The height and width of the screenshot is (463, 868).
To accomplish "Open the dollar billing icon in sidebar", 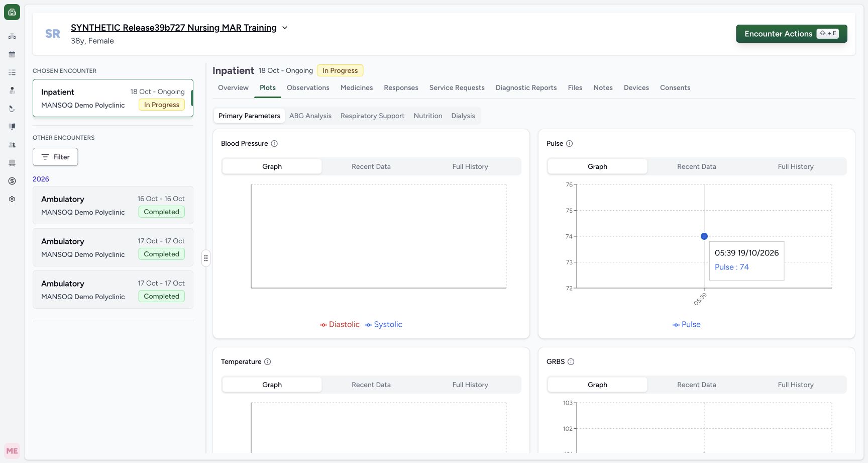I will coord(12,181).
